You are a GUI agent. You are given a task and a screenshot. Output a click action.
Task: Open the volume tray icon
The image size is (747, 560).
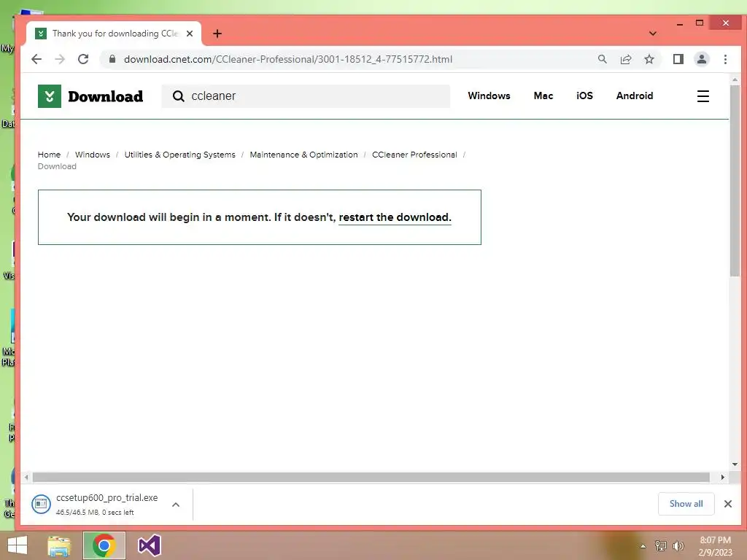click(x=678, y=546)
